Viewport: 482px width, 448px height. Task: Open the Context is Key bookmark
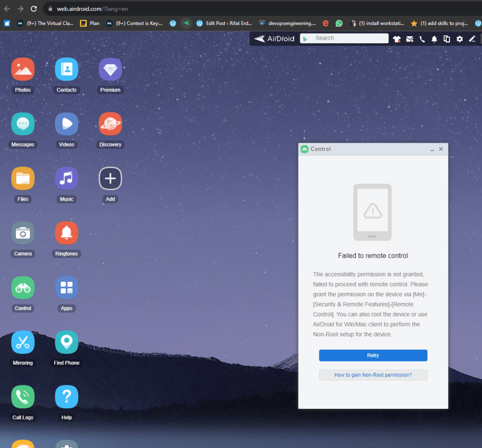pyautogui.click(x=135, y=24)
